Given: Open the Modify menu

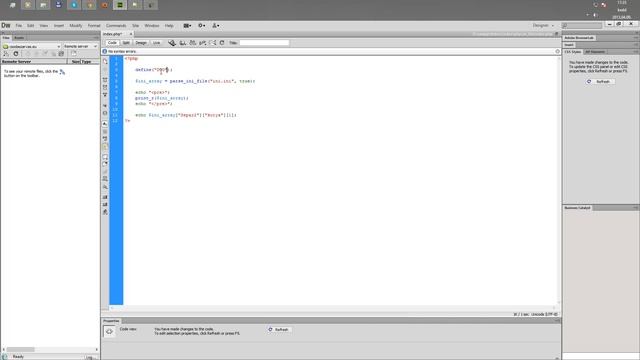Looking at the screenshot, I should (76, 26).
